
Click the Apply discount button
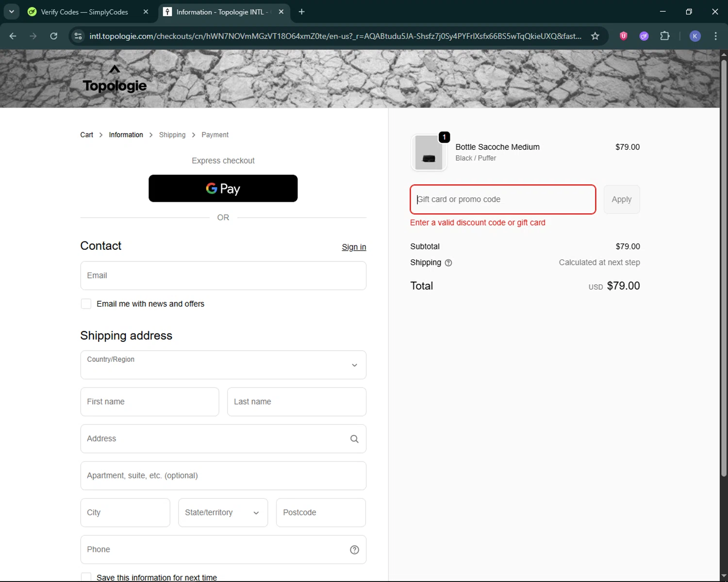point(621,199)
